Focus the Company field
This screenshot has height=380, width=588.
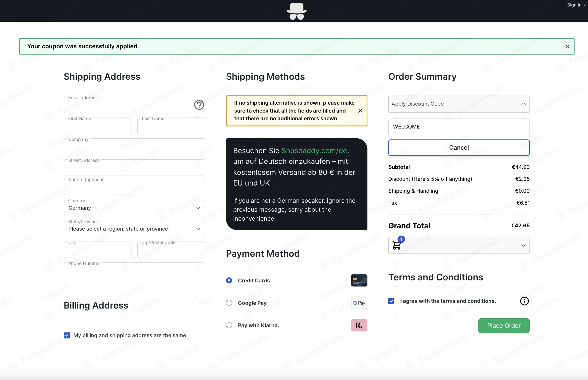134,147
